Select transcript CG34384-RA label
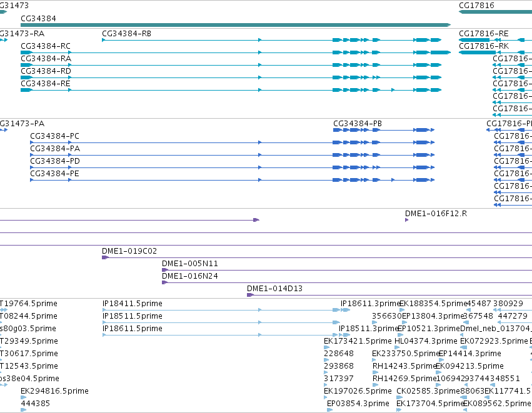 [x=46, y=59]
